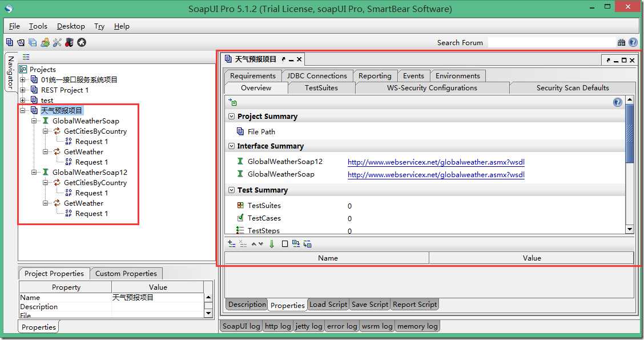Click the GlobalWeatherSoap12 interface icon in Interface Summary

coord(240,161)
